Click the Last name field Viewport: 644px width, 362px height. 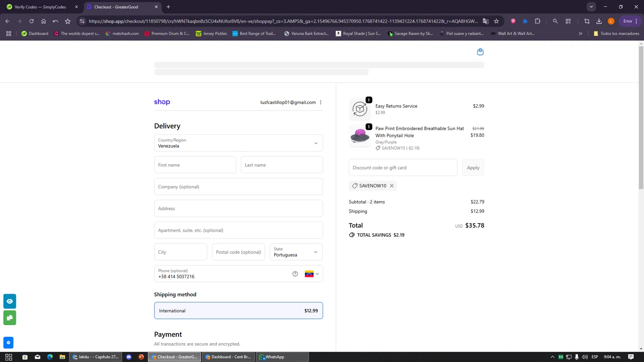[282, 165]
